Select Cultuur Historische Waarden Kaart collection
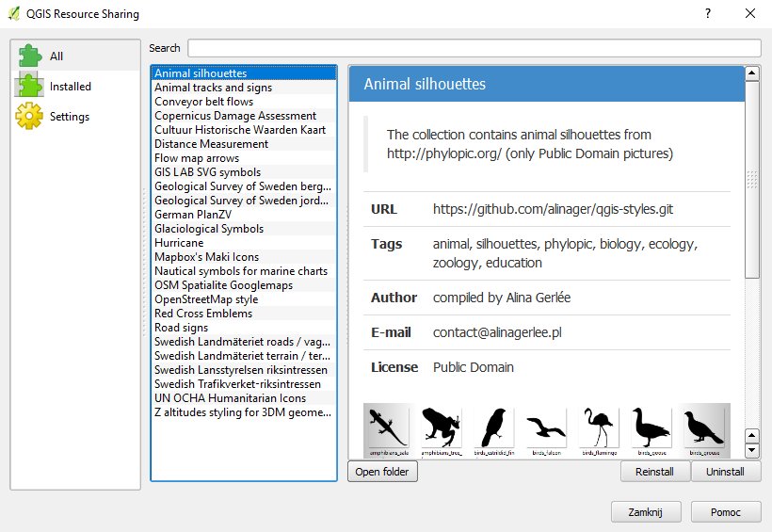Screen dimensions: 772x532 point(244,130)
